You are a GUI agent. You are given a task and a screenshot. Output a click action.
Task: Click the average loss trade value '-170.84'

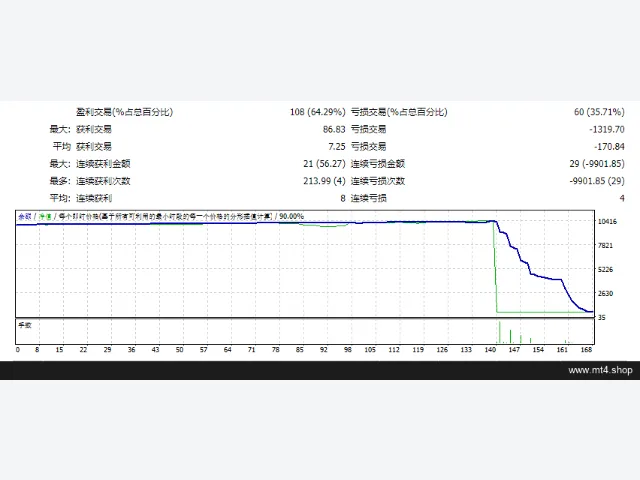pos(609,147)
